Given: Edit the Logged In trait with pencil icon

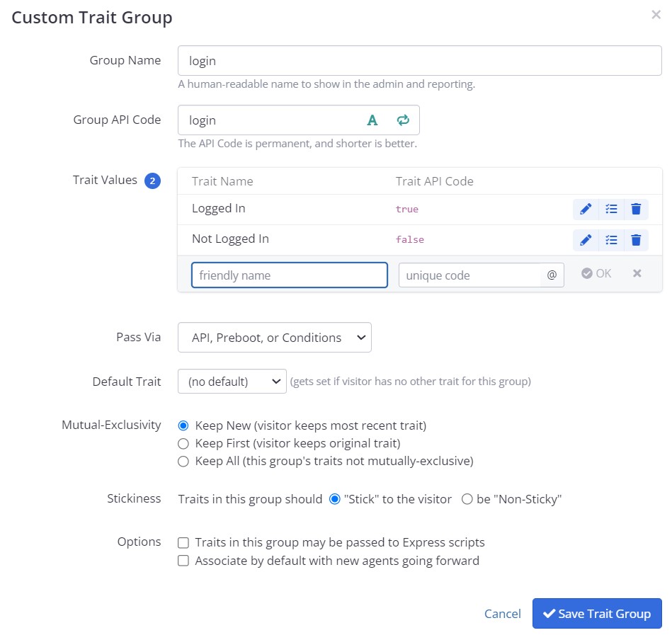Looking at the screenshot, I should [586, 209].
